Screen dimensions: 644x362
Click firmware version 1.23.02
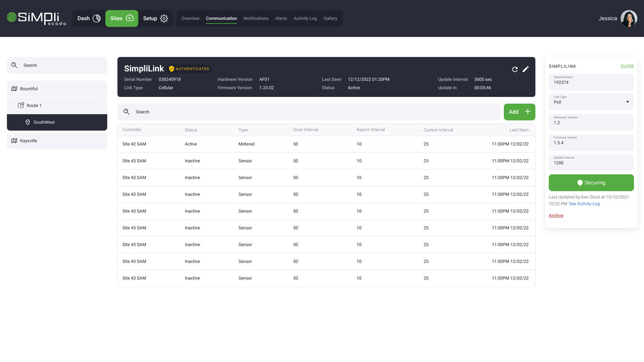coord(267,88)
